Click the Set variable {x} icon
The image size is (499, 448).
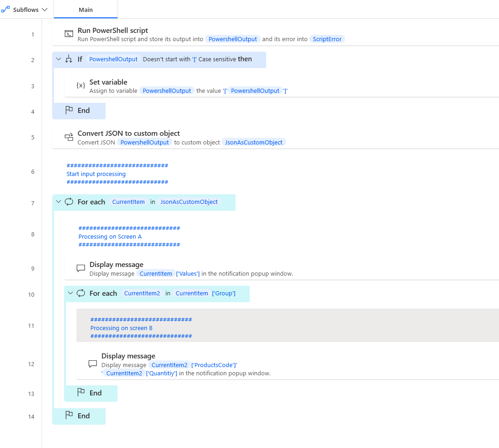coord(80,85)
